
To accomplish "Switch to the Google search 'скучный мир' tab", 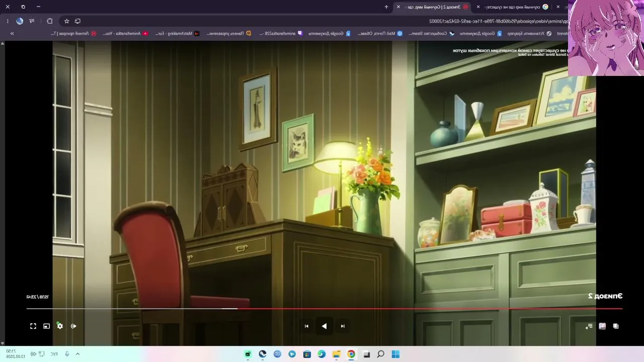I will tap(517, 7).
